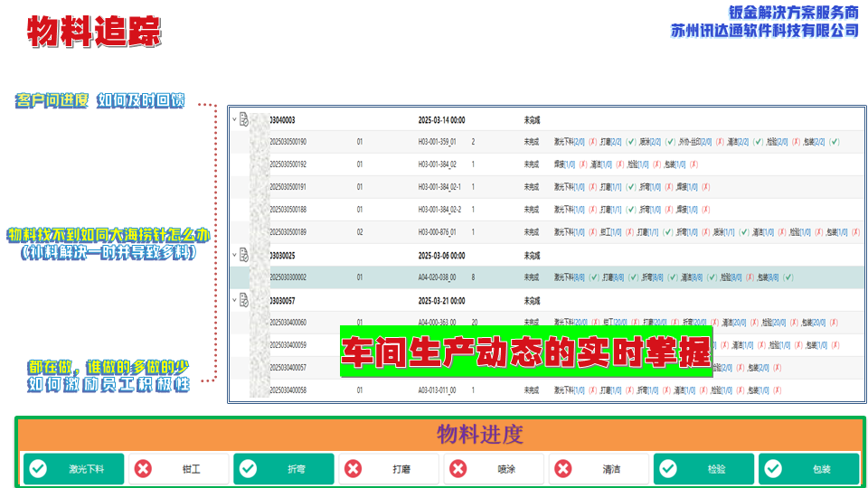The height and width of the screenshot is (488, 868).
Task: Click the green checkmark icon on 激光下料
Action: click(38, 469)
